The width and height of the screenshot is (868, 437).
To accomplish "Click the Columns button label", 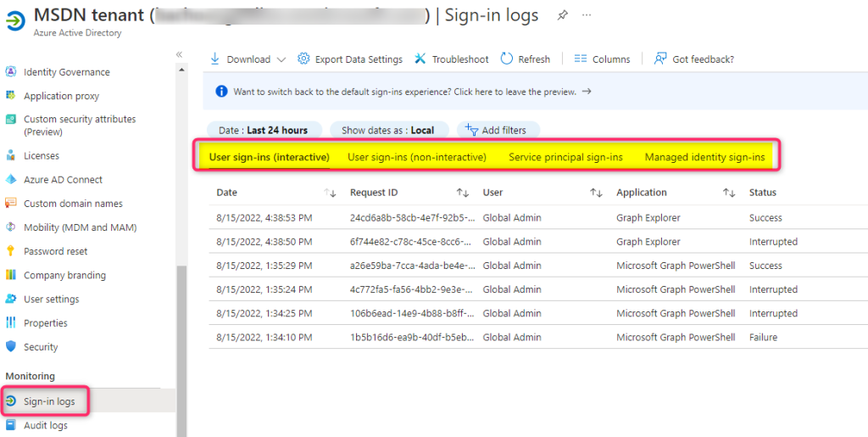I will (x=611, y=59).
